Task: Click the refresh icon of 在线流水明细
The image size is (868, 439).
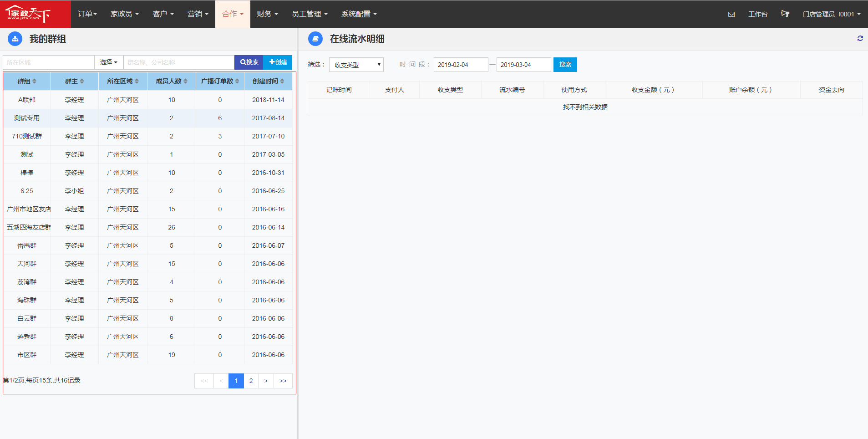Action: tap(860, 38)
